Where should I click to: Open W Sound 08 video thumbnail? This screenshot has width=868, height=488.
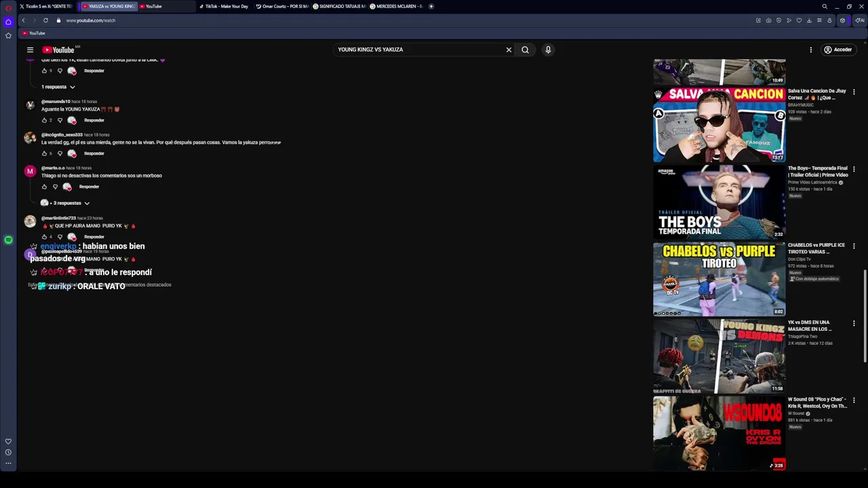pyautogui.click(x=719, y=434)
